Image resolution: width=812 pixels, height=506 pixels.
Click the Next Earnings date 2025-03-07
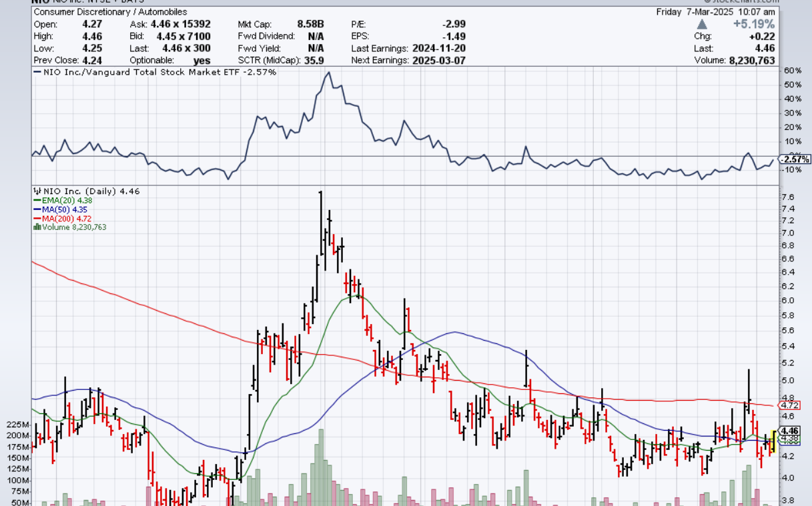coord(439,60)
